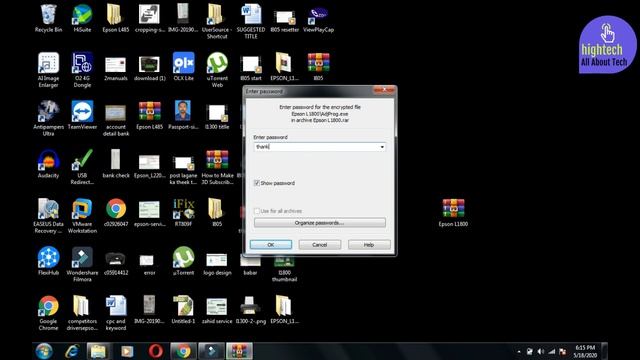640x360 pixels.
Task: Show hidden system tray icons
Action: click(x=519, y=351)
